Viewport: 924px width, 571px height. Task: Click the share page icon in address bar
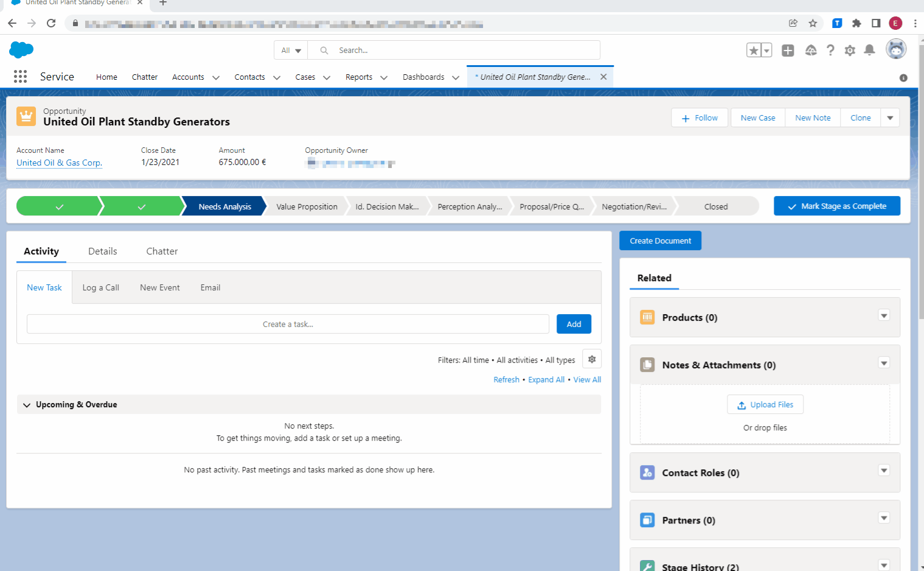(x=793, y=23)
